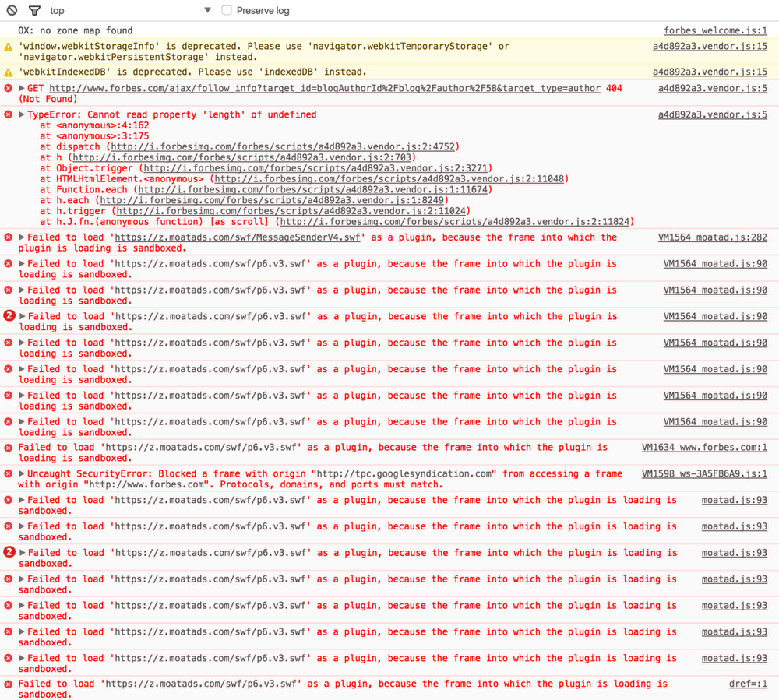Click the warning icon beside webkitIndexedDB message
779x700 pixels.
[x=9, y=72]
